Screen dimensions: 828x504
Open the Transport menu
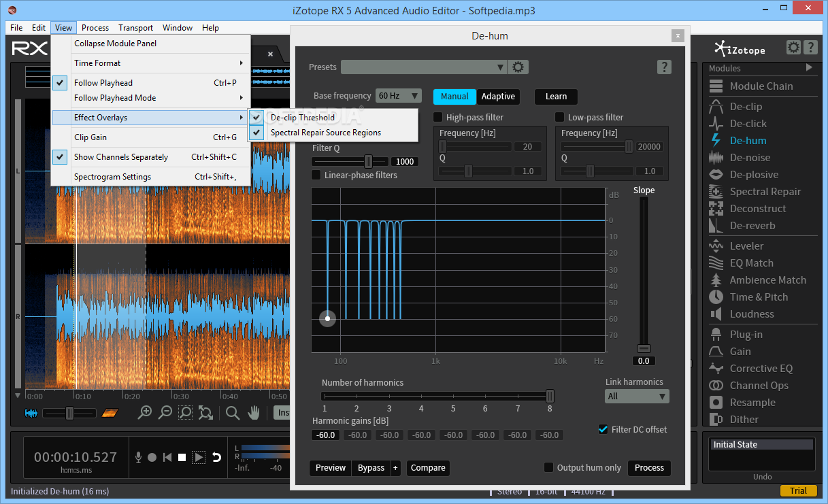point(135,28)
